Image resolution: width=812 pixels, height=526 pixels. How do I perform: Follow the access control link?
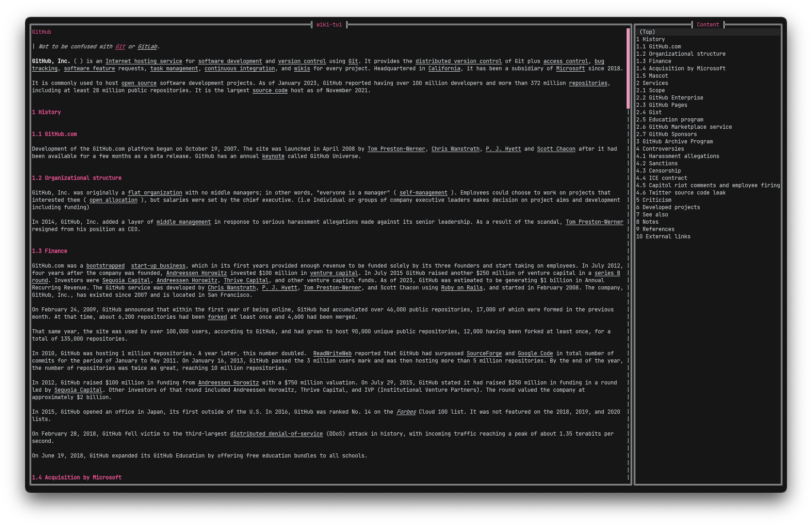(x=566, y=61)
